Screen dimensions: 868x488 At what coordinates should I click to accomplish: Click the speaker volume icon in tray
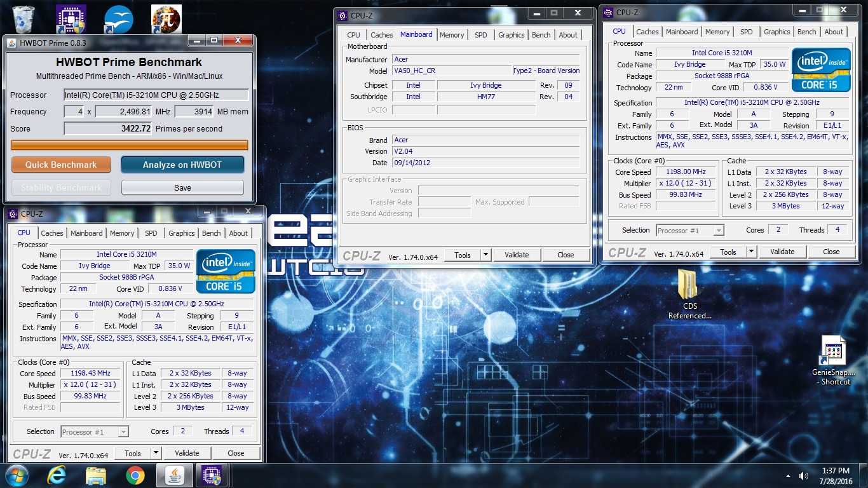tap(803, 475)
